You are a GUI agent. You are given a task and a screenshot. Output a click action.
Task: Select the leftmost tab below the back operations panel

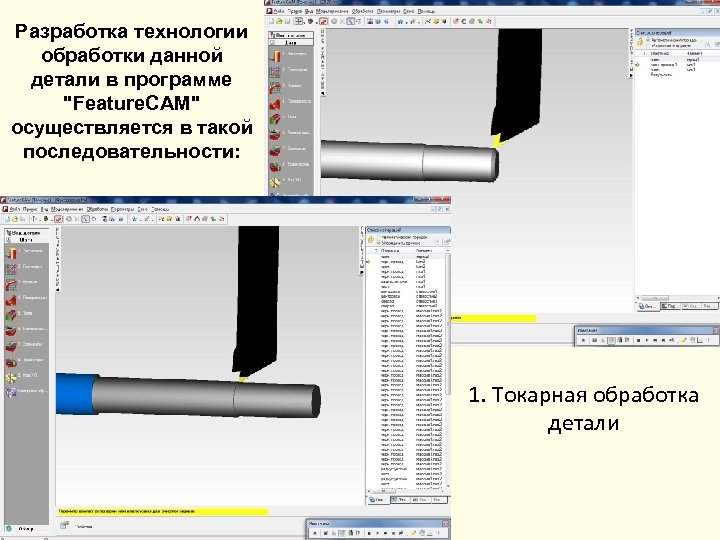click(x=648, y=306)
